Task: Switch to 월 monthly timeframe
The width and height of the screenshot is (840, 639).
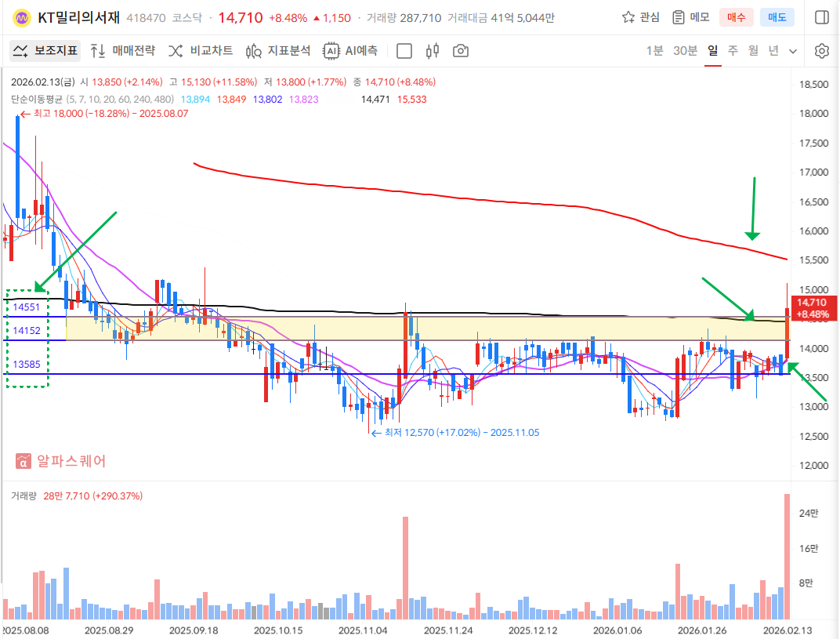Action: (753, 51)
